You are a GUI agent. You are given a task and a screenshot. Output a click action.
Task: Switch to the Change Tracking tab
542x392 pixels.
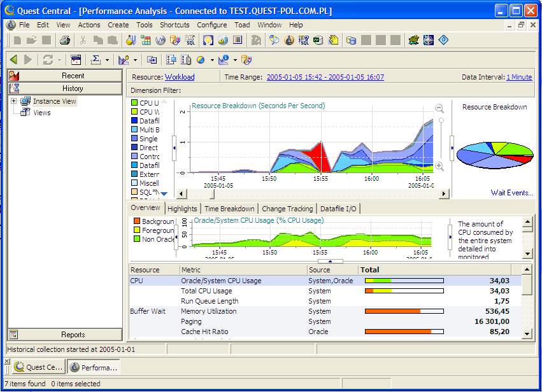(287, 209)
